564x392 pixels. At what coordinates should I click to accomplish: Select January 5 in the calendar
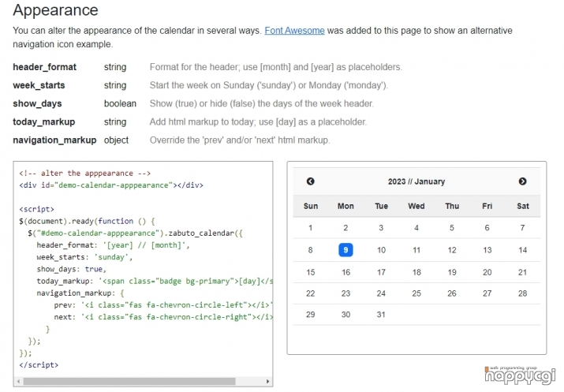coord(452,228)
